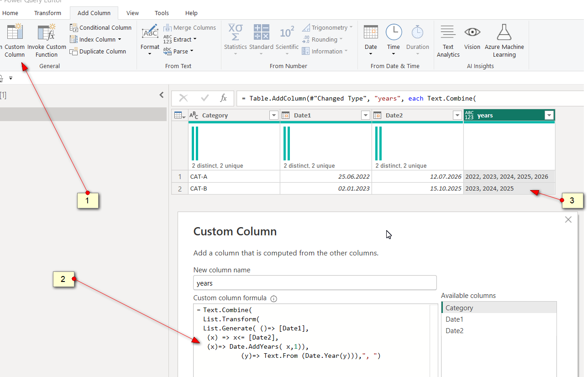Select Category in Available columns
The height and width of the screenshot is (377, 588).
499,308
